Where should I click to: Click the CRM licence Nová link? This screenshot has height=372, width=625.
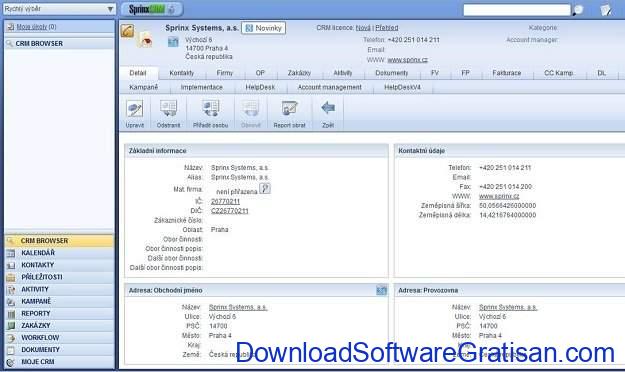pos(363,28)
